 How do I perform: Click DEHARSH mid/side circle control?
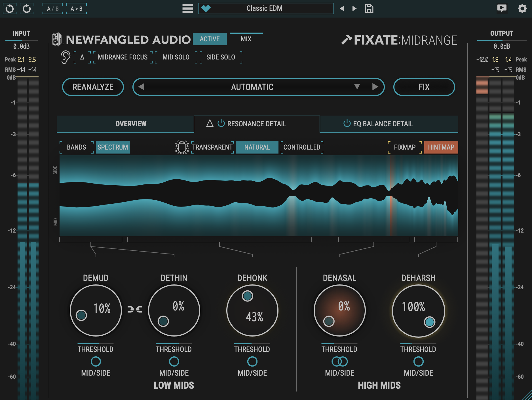pos(419,361)
